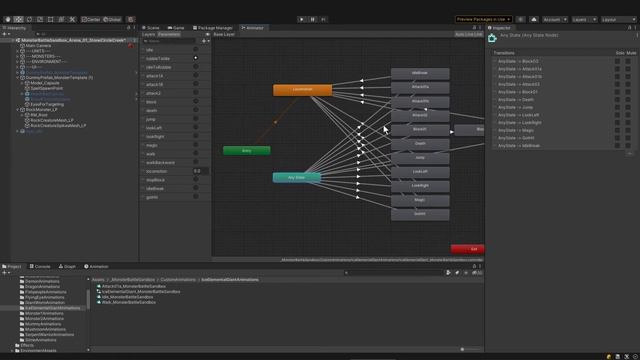Select the Magic state node
The image size is (640, 360).
tap(420, 200)
